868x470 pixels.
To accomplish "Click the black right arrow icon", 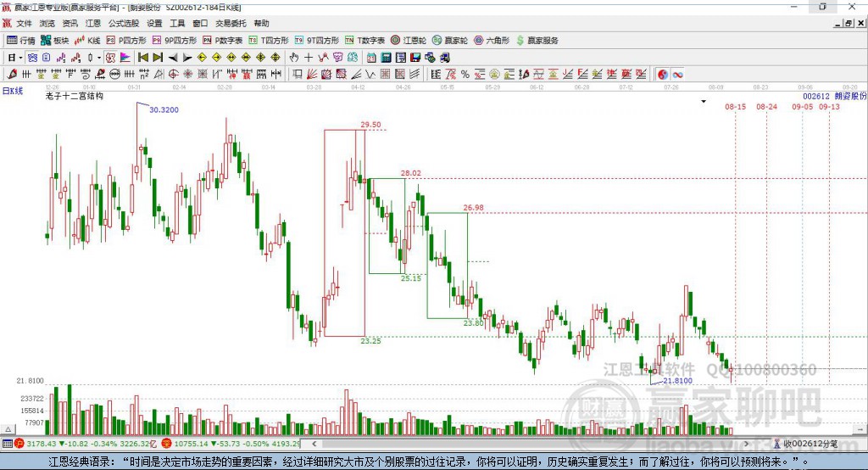I will [187, 58].
